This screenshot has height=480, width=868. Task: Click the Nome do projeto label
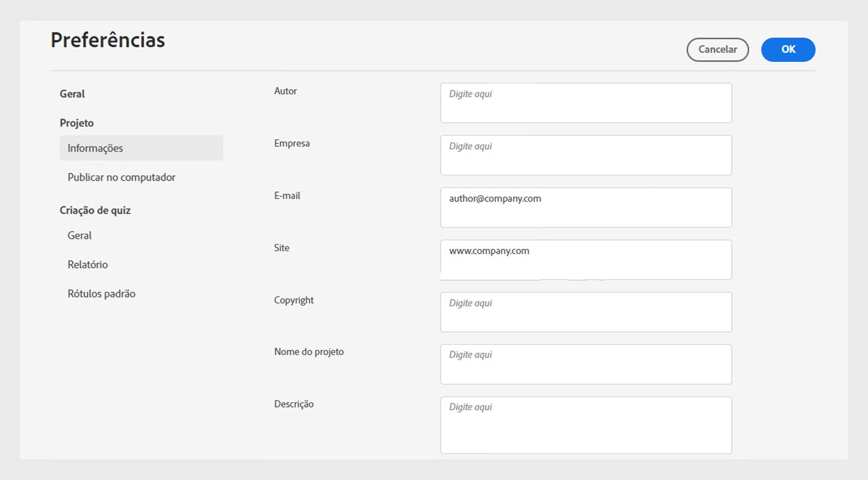[309, 352]
